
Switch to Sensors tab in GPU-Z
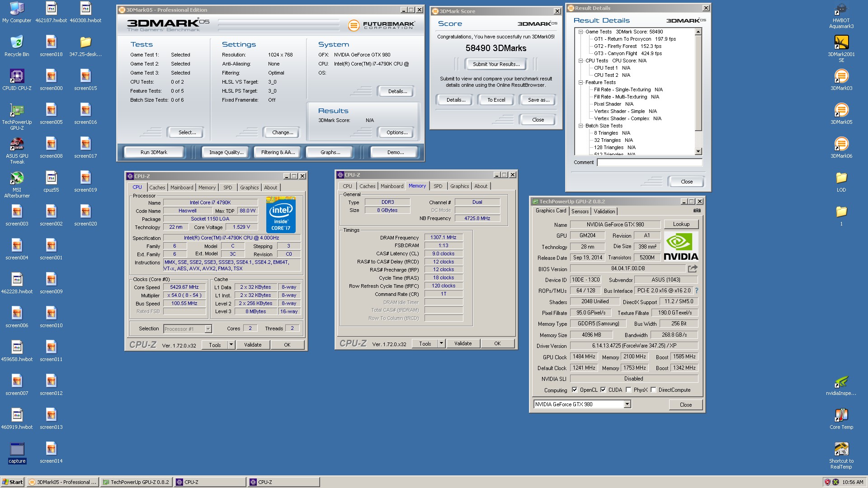click(x=580, y=211)
